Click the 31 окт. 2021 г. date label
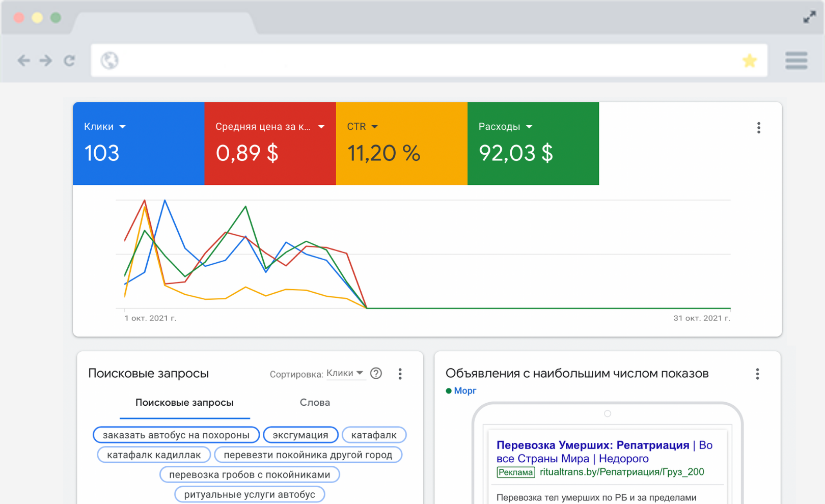This screenshot has height=504, width=825. coord(702,318)
